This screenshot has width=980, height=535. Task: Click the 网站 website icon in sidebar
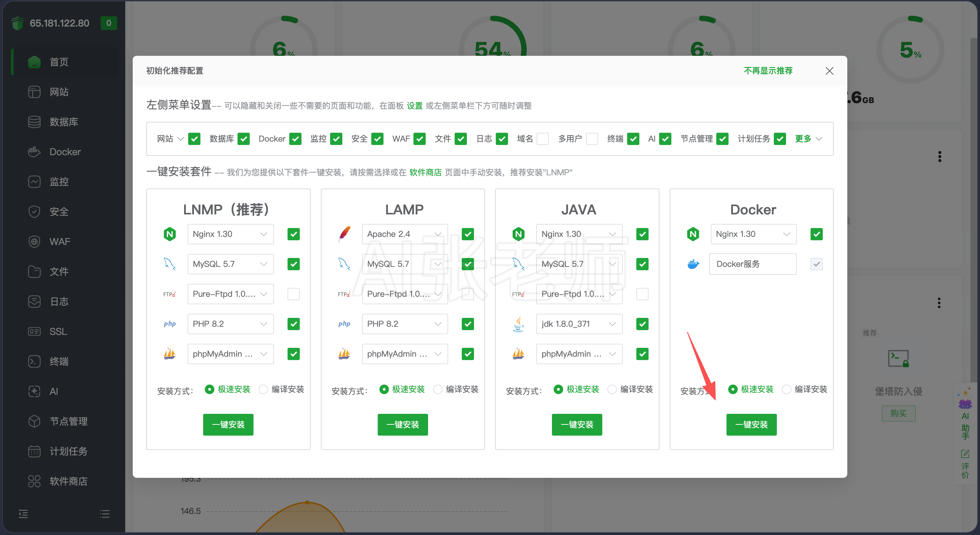point(34,92)
